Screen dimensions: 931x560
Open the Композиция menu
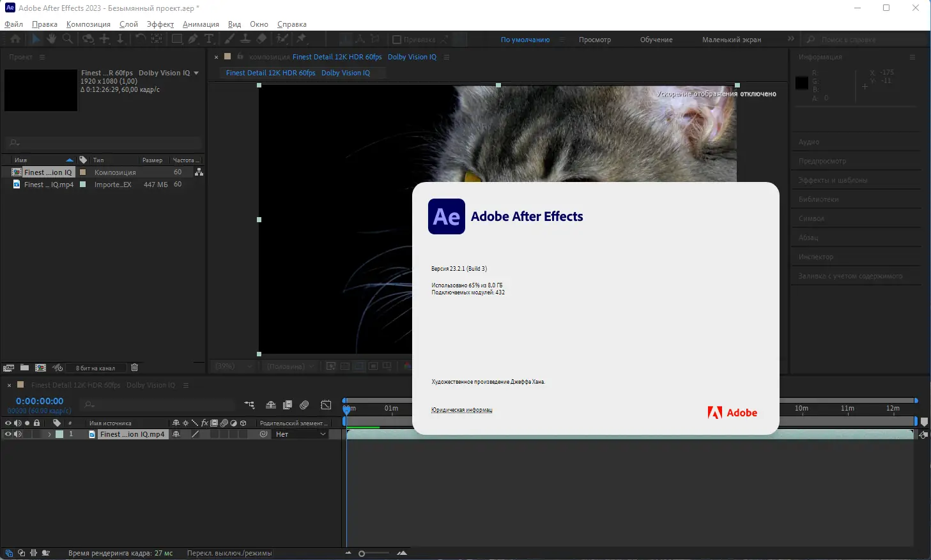(x=88, y=24)
